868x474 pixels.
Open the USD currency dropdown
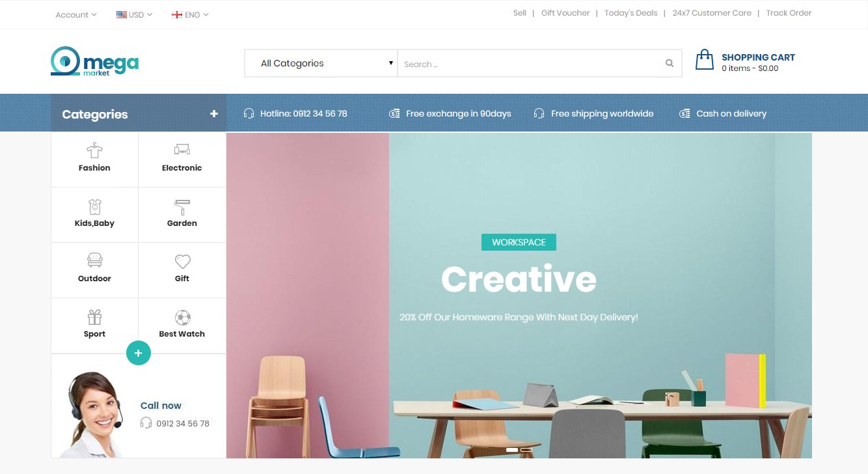click(134, 14)
